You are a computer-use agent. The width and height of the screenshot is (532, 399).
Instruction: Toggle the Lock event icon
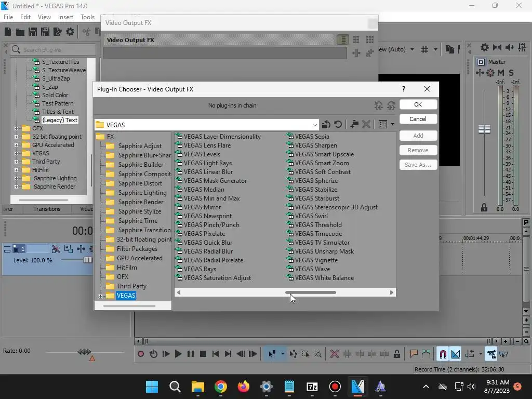pos(396,354)
